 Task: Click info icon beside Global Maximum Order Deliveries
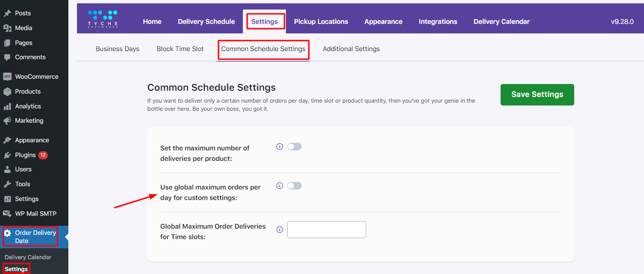[280, 230]
